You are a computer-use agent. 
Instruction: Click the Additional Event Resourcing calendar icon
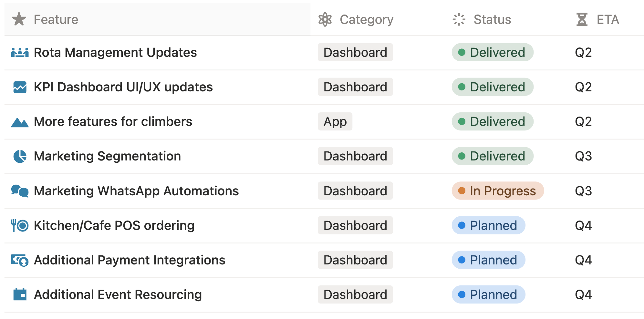pyautogui.click(x=20, y=294)
